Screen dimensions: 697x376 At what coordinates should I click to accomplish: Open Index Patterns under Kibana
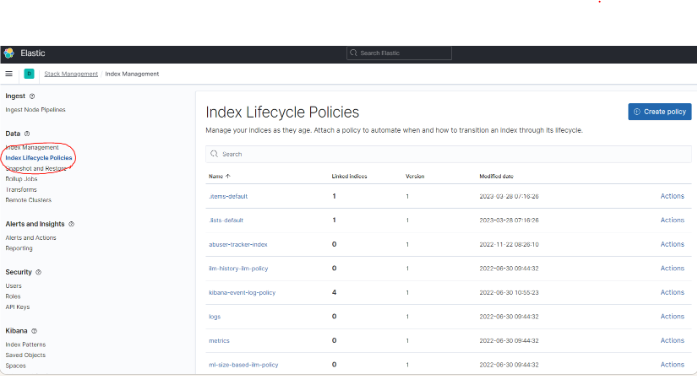point(26,344)
